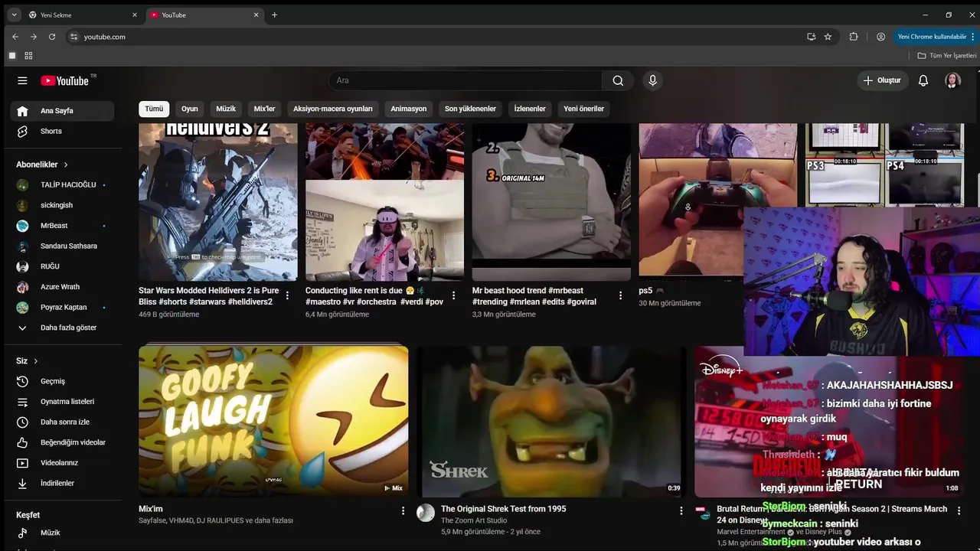Select the Tümü filter chip

pos(154,109)
